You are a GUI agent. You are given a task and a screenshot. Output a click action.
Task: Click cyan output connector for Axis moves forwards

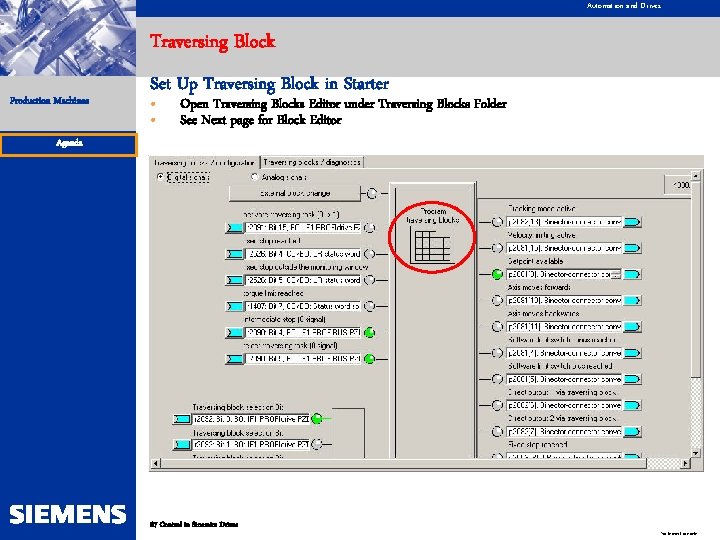click(633, 301)
